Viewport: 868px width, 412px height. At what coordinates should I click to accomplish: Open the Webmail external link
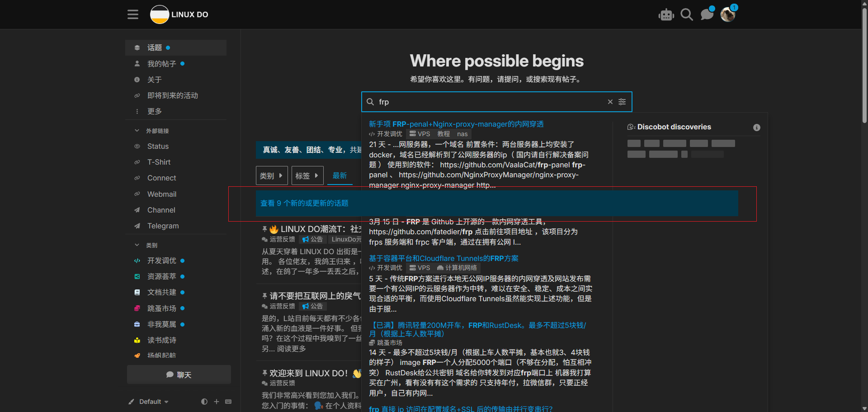pyautogui.click(x=176, y=194)
